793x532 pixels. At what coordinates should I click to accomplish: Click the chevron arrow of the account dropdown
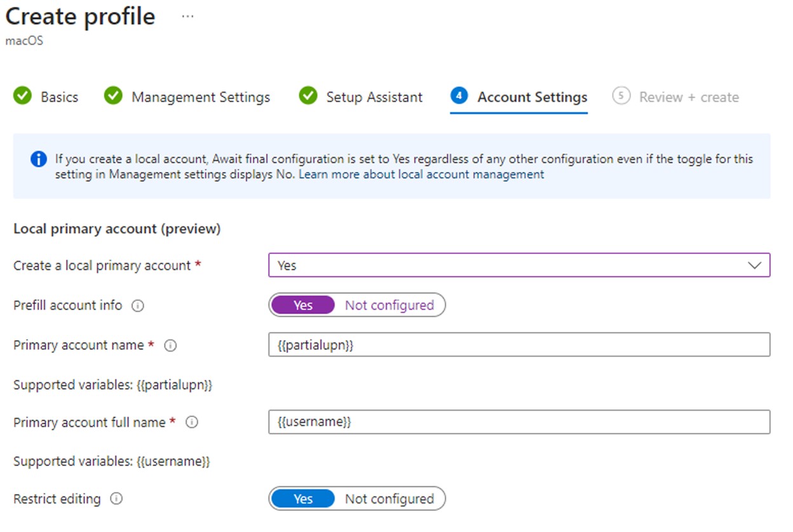point(754,265)
